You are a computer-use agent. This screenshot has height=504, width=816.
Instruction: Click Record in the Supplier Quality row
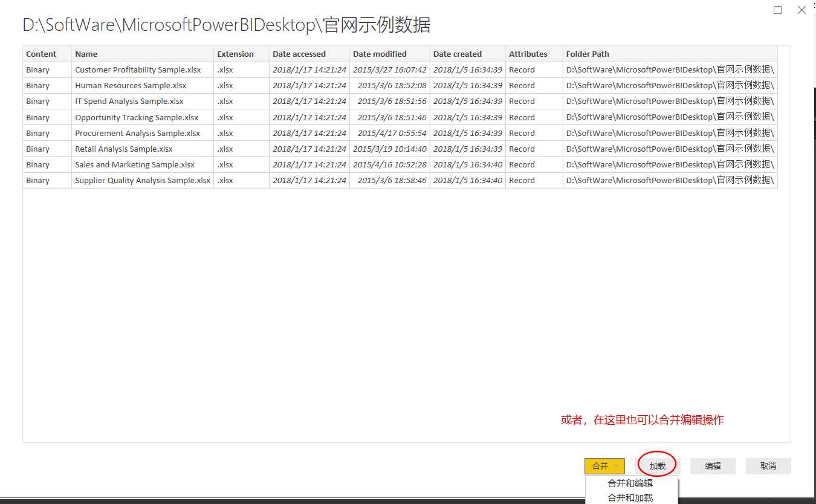click(522, 180)
